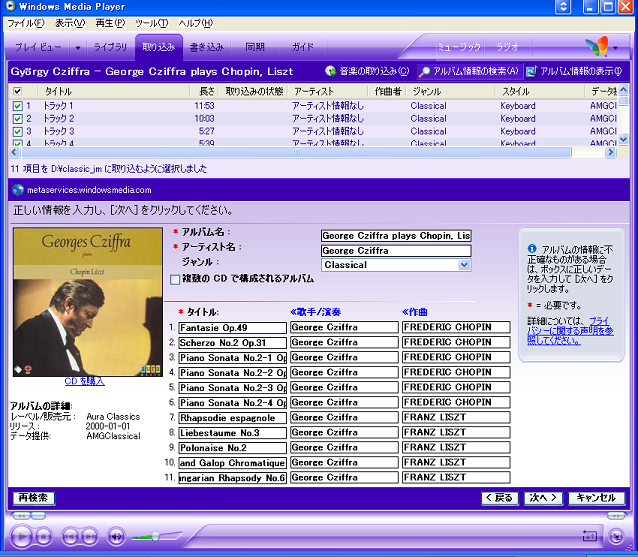Open the ラジオ tab

pos(507,47)
